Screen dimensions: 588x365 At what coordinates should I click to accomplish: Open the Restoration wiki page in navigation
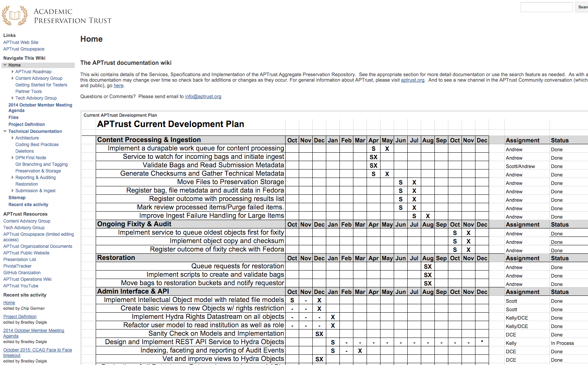pyautogui.click(x=27, y=184)
